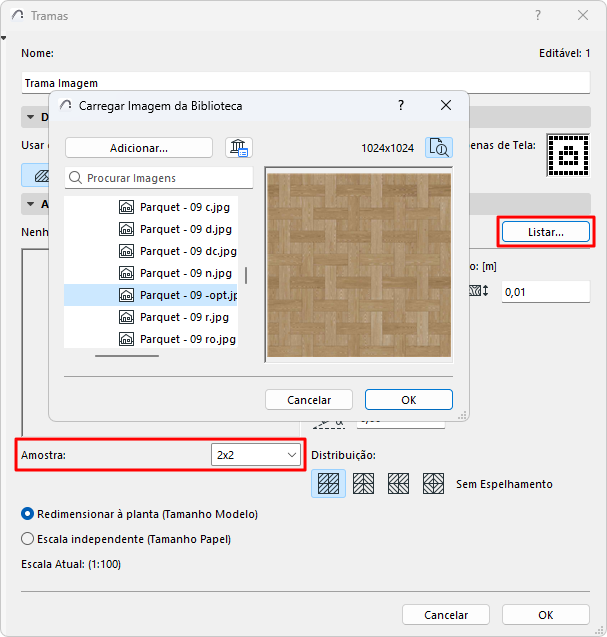Open the Amostra 2x2 dropdown
This screenshot has width=607, height=637.
pyautogui.click(x=256, y=455)
